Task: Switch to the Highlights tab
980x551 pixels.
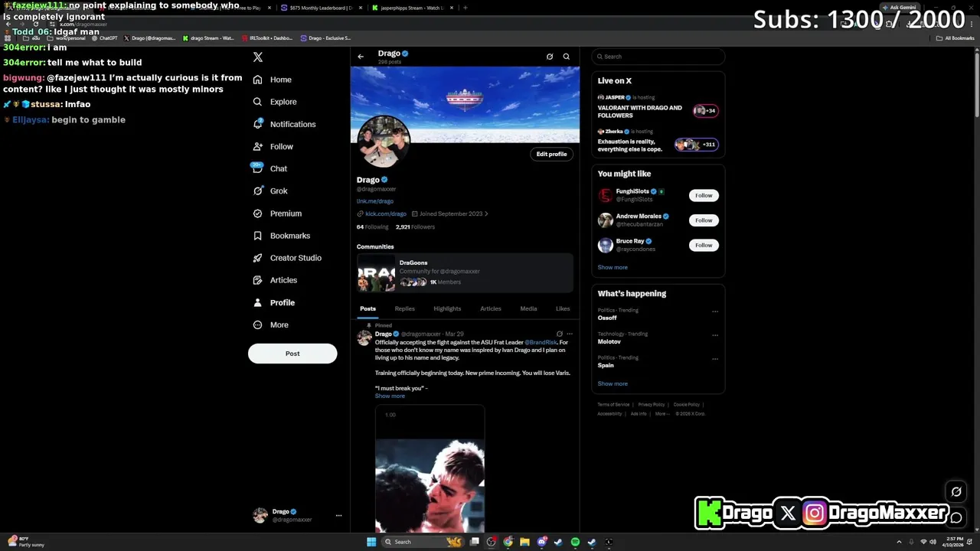Action: pos(447,308)
